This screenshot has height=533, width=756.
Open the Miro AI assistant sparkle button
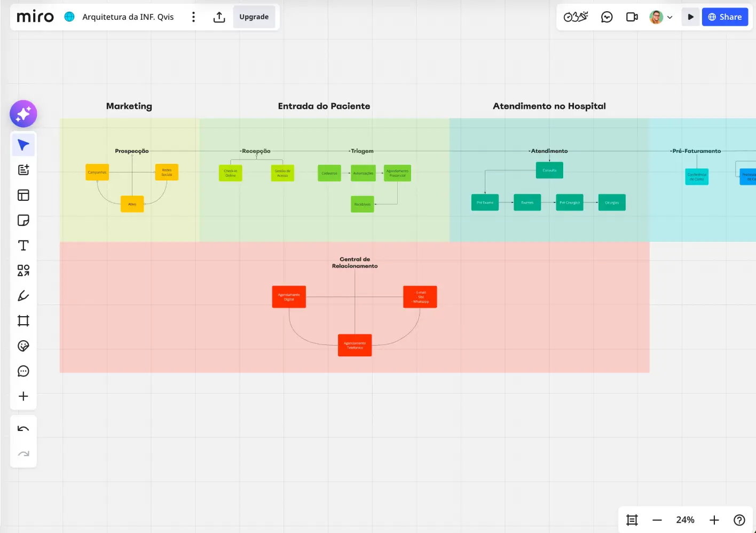coord(23,114)
